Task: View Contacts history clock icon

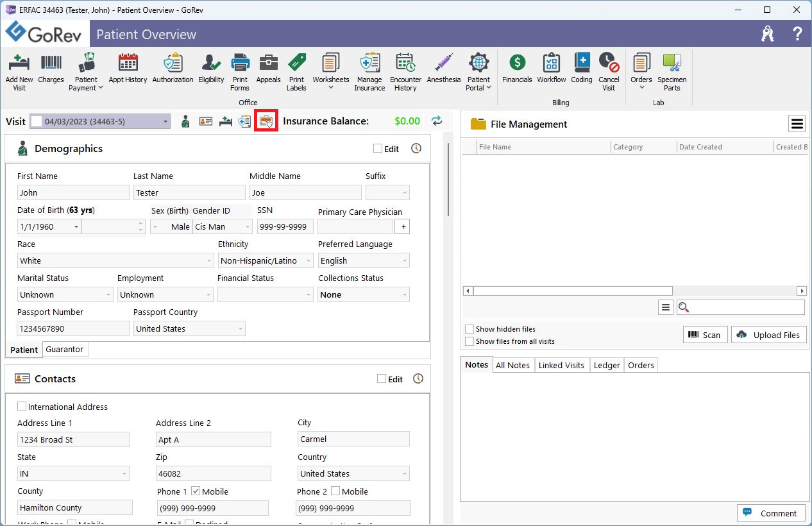Action: (418, 378)
